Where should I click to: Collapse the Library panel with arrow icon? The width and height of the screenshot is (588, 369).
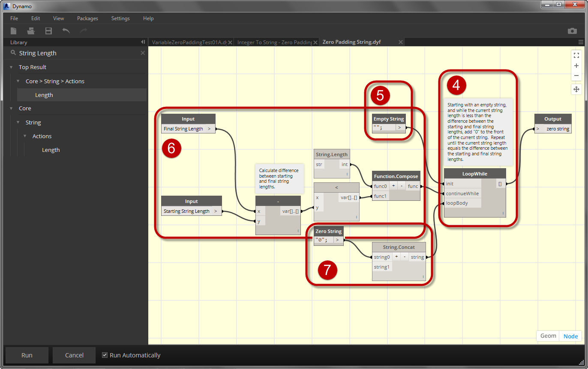pos(143,42)
